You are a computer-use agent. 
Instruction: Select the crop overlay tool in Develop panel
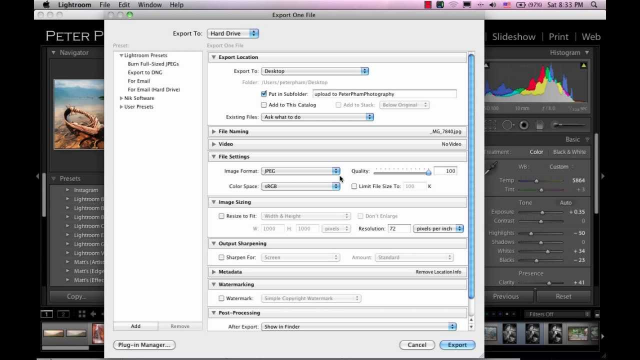click(491, 125)
